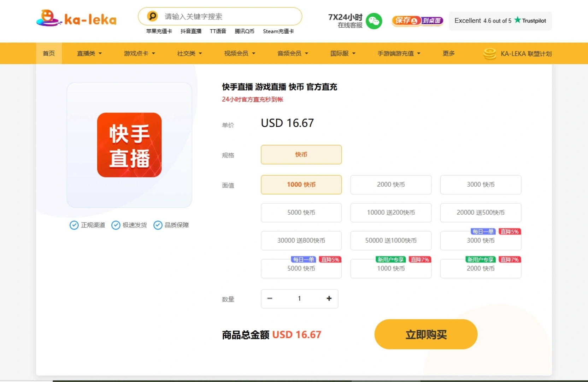Image resolution: width=588 pixels, height=382 pixels.
Task: Select 30000 送800快币 option
Action: point(301,241)
